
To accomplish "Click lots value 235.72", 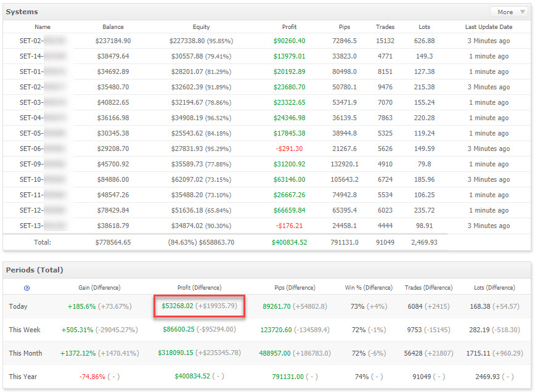I will pyautogui.click(x=424, y=210).
